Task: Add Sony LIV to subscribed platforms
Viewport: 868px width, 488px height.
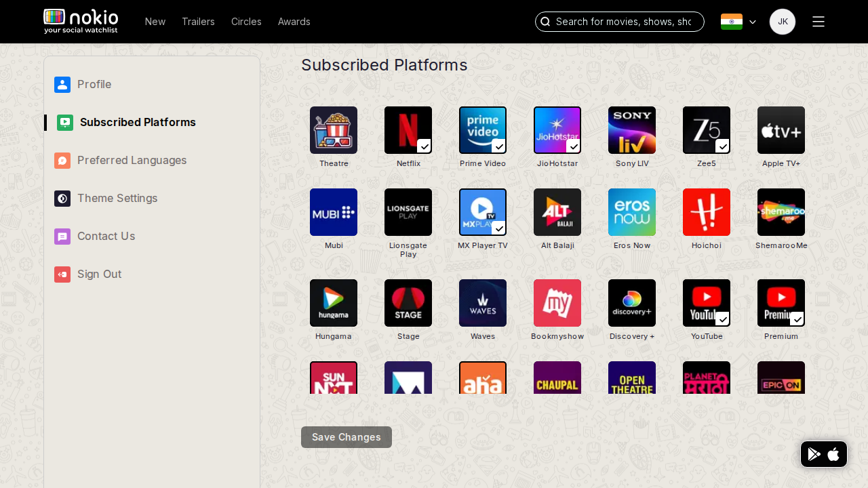Action: [632, 130]
